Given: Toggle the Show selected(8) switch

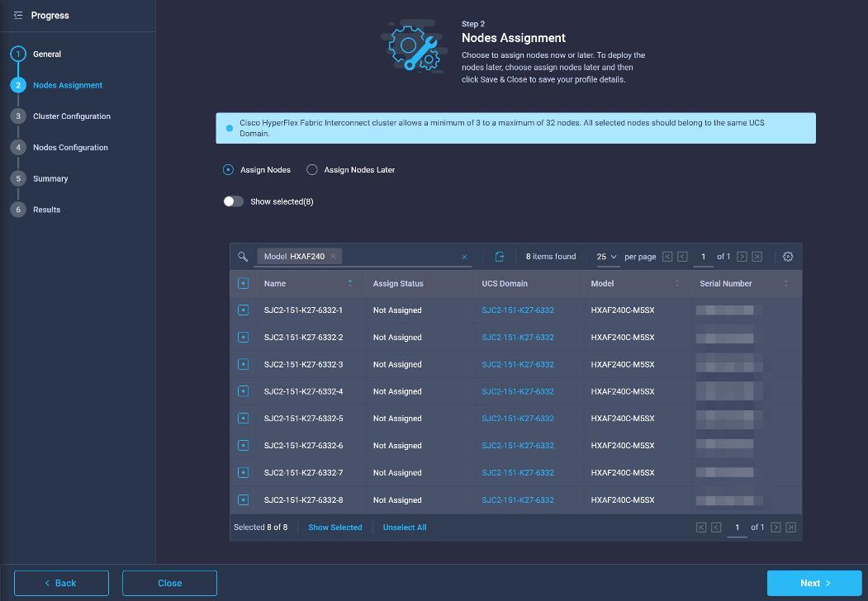Looking at the screenshot, I should click(234, 201).
